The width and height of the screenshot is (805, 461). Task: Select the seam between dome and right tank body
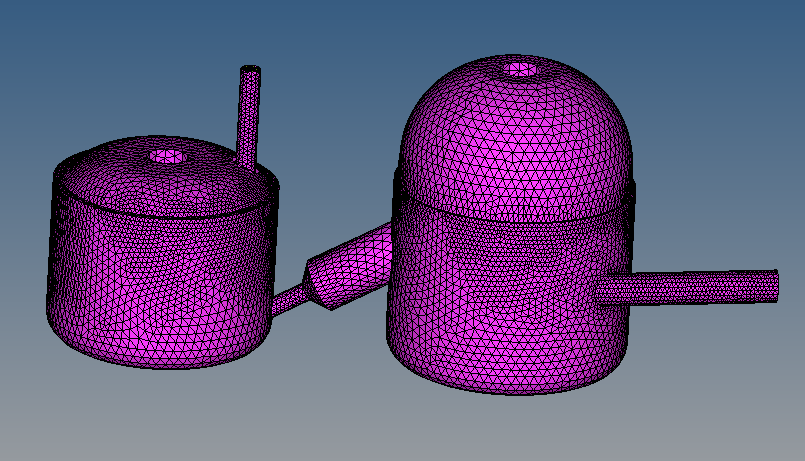[515, 215]
